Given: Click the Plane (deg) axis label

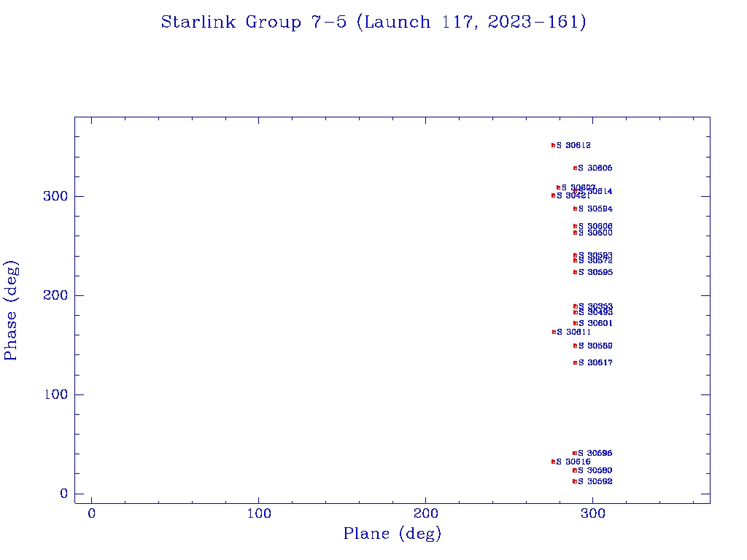Looking at the screenshot, I should [392, 533].
